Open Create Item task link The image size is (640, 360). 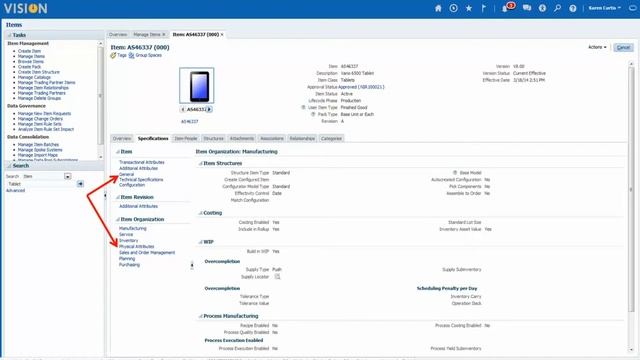point(29,51)
